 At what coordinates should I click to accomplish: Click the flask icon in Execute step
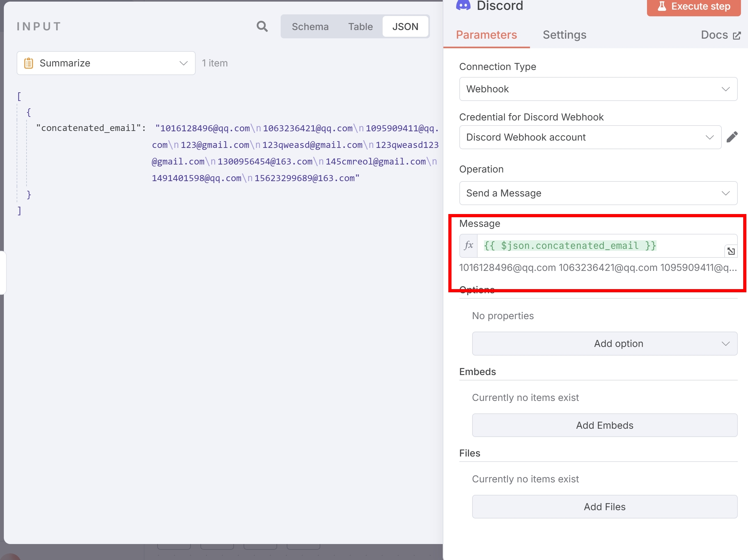[661, 6]
